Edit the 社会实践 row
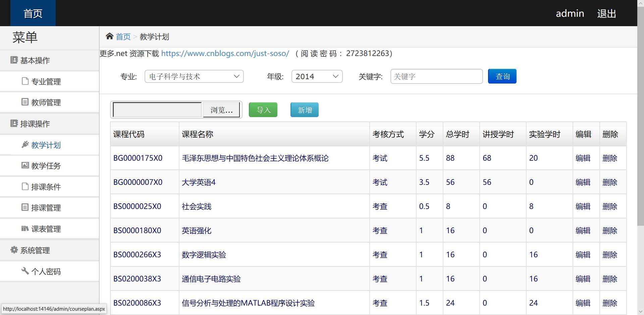This screenshot has height=315, width=644. coord(583,206)
